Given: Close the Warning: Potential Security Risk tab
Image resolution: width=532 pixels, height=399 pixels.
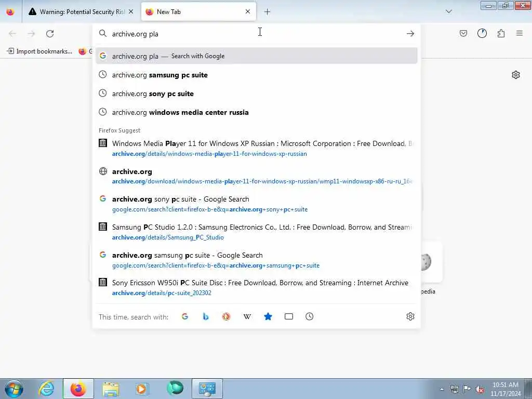Looking at the screenshot, I should 131,11.
